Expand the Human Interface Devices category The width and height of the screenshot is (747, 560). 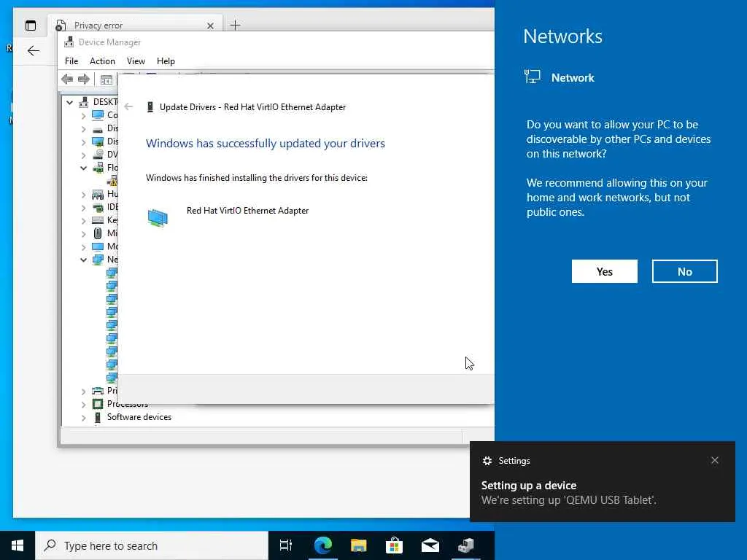[x=83, y=195]
